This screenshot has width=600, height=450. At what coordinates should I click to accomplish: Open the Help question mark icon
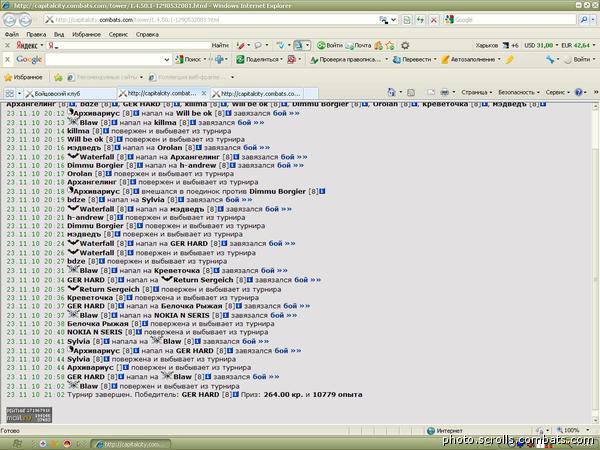(579, 92)
